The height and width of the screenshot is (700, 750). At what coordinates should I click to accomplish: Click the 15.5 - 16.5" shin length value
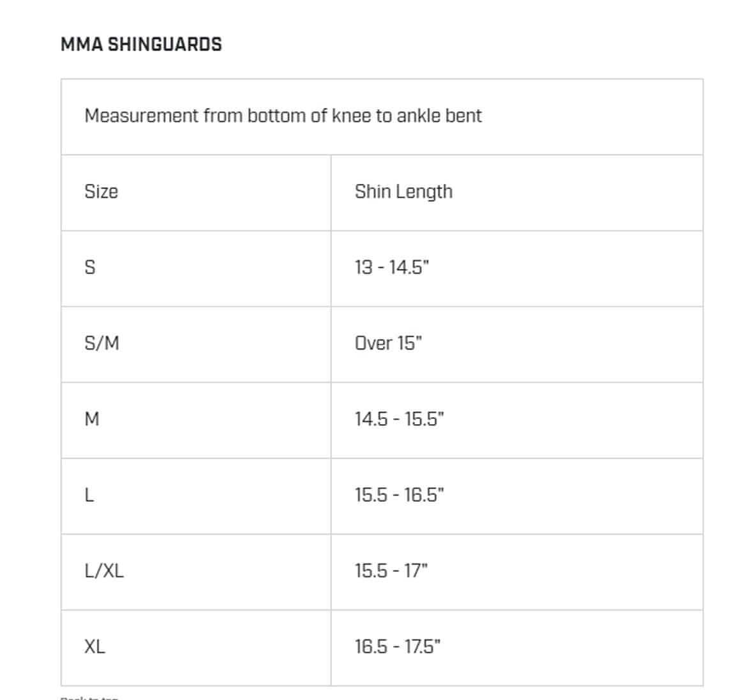399,494
